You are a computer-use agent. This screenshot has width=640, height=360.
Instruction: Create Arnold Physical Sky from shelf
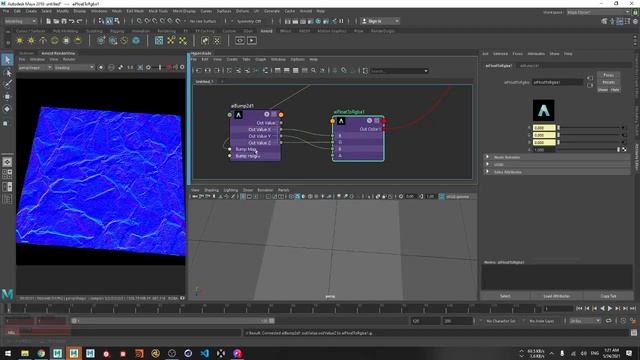78,40
